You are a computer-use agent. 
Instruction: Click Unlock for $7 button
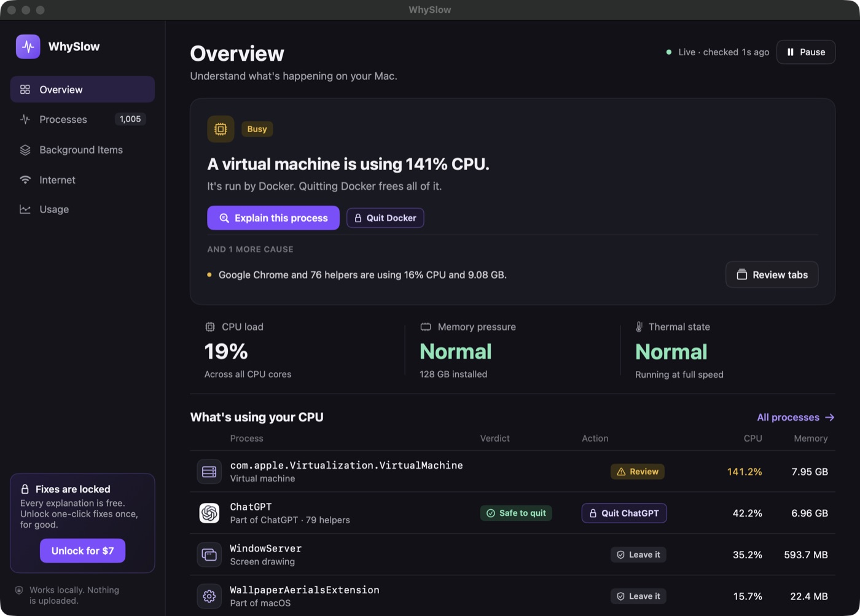82,551
